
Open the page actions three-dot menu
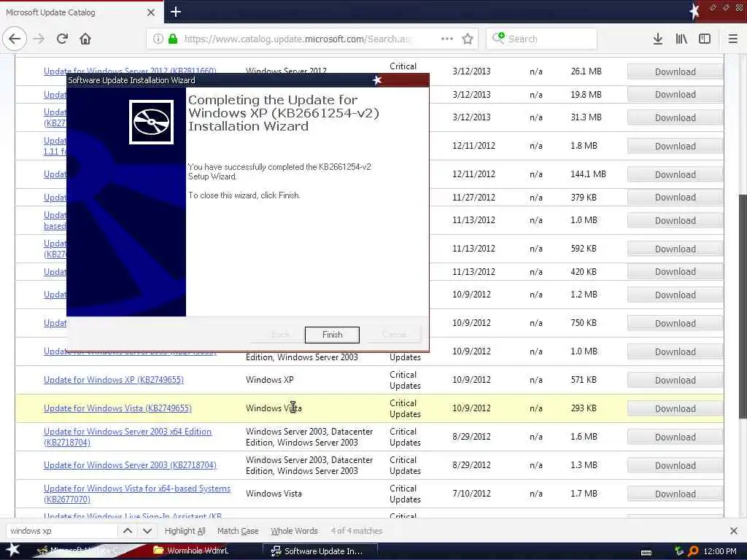point(447,39)
